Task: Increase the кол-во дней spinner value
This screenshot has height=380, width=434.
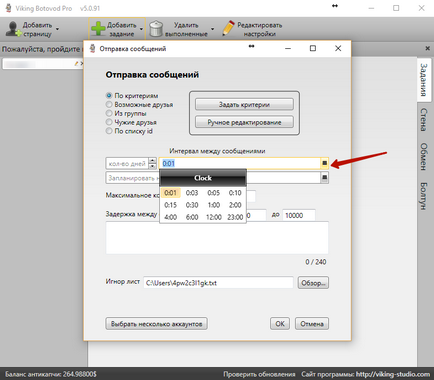Action: pos(152,161)
